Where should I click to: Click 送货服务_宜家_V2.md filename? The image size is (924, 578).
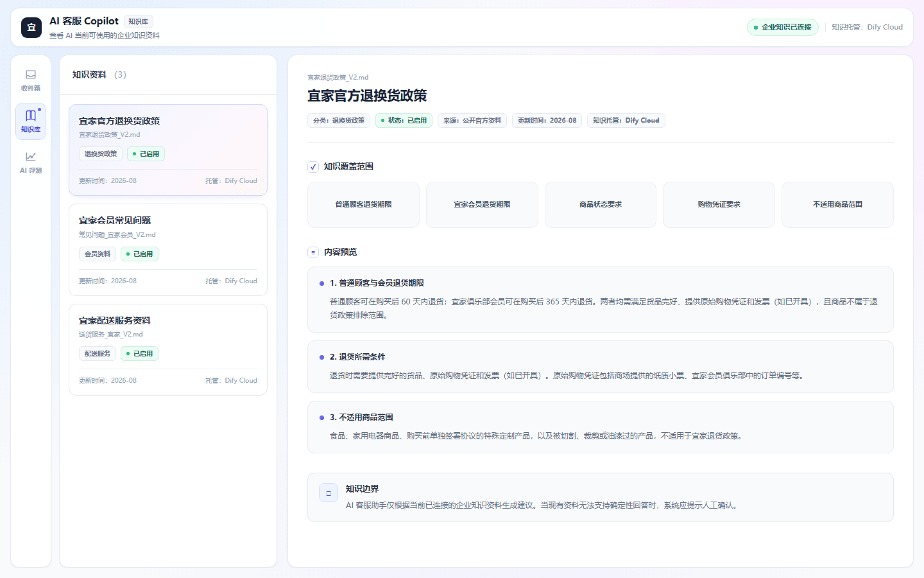[x=111, y=335]
